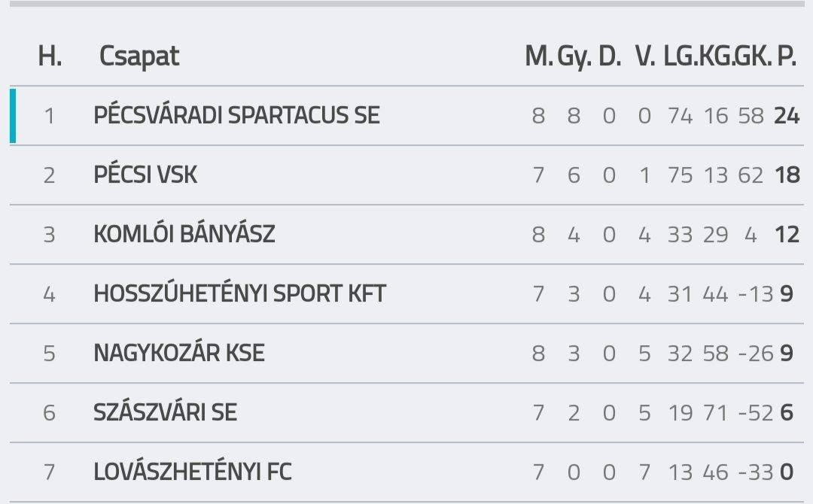Viewport: 813px width, 504px height.
Task: Click the 18 points value for Pécsi VSK
Action: coord(787,175)
